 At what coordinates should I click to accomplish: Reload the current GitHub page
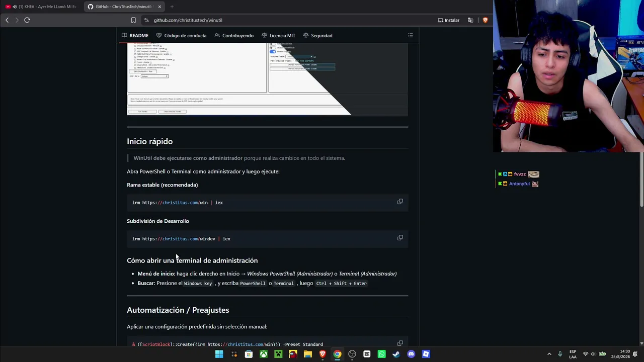pos(27,20)
